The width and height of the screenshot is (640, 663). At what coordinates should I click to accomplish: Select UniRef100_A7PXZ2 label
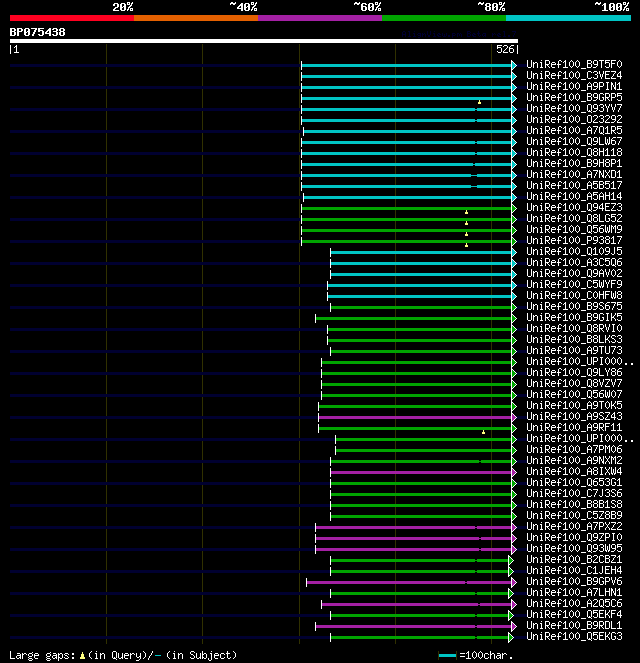(574, 526)
